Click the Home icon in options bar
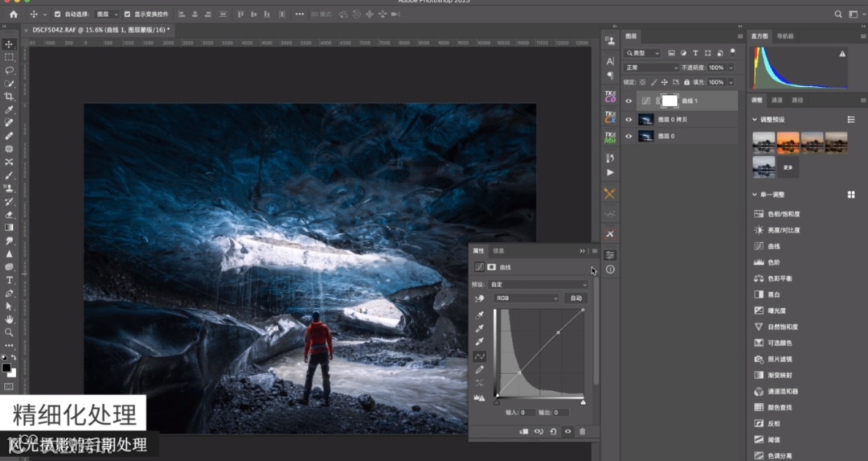 click(x=13, y=14)
